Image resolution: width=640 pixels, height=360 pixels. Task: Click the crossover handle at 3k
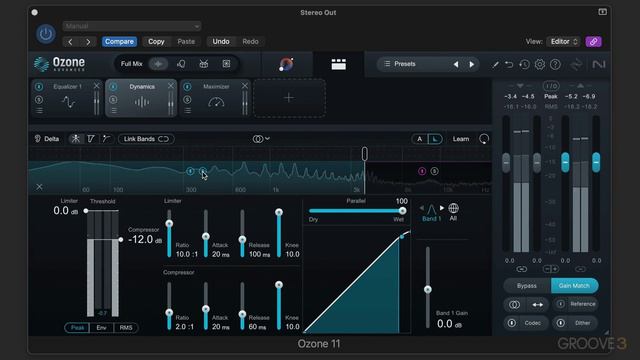[364, 154]
